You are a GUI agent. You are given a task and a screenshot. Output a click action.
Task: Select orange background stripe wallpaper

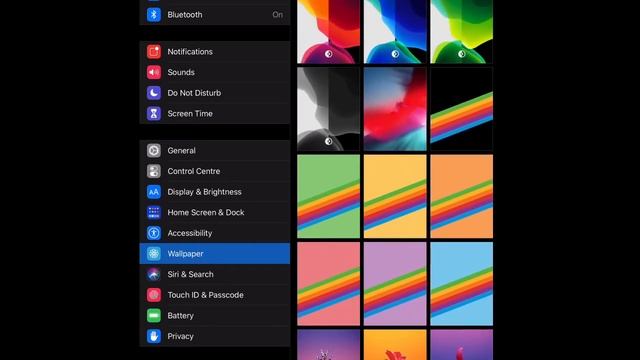click(462, 196)
